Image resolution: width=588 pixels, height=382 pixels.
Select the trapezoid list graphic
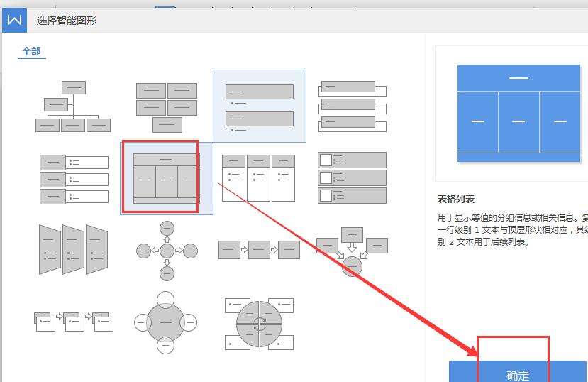coord(74,249)
